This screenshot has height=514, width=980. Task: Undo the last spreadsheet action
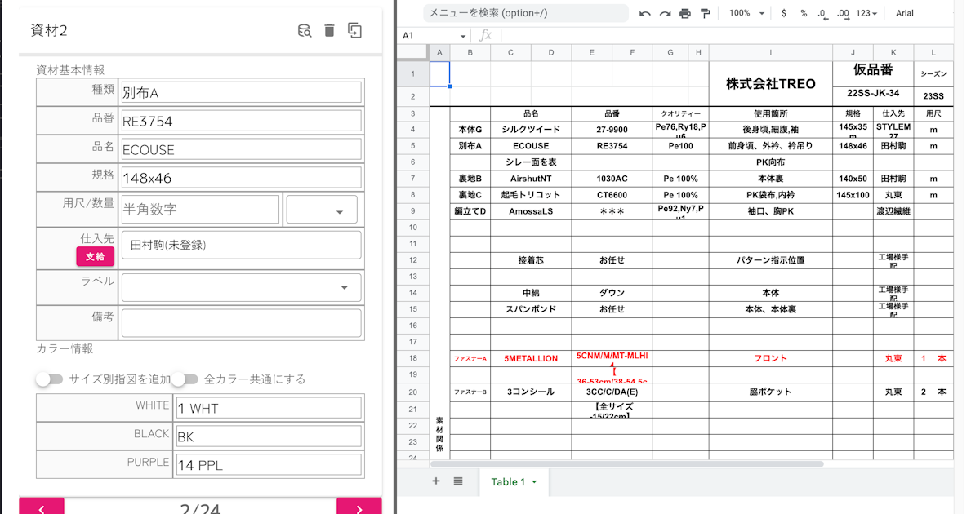[x=645, y=14]
